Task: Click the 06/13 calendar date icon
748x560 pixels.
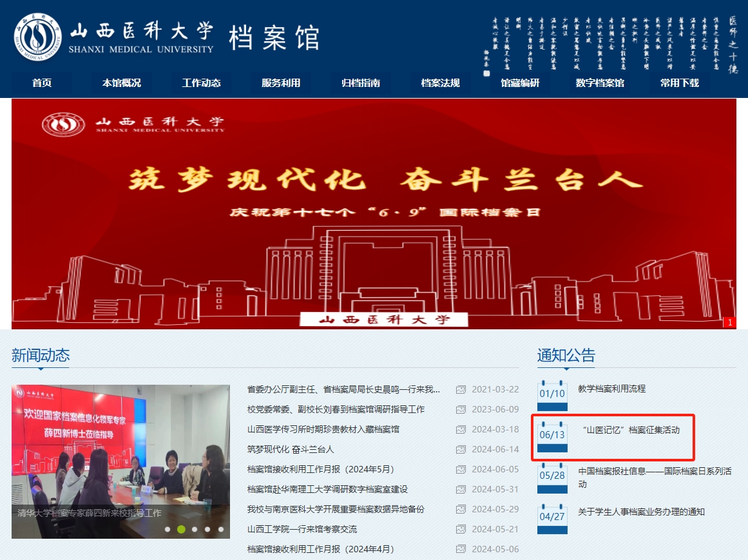Action: pos(552,436)
